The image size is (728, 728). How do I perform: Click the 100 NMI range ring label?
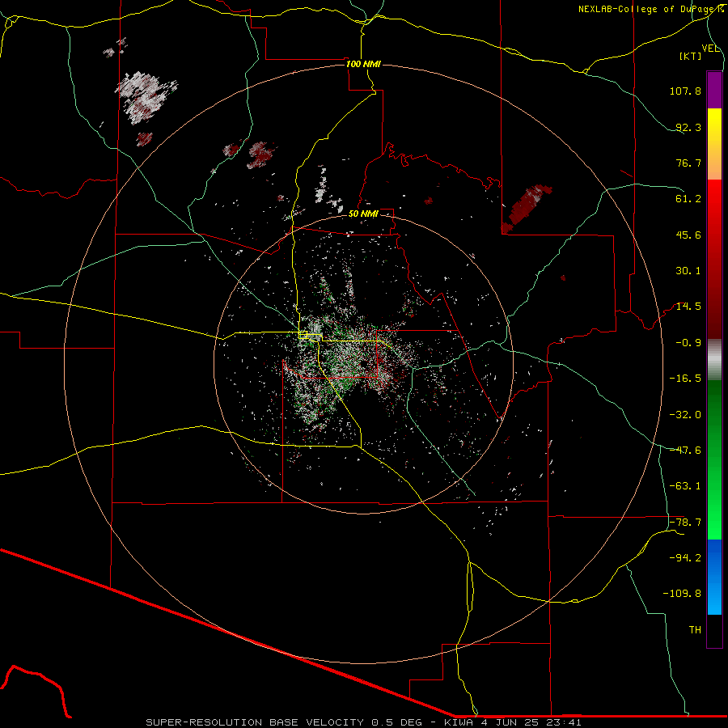point(363,64)
